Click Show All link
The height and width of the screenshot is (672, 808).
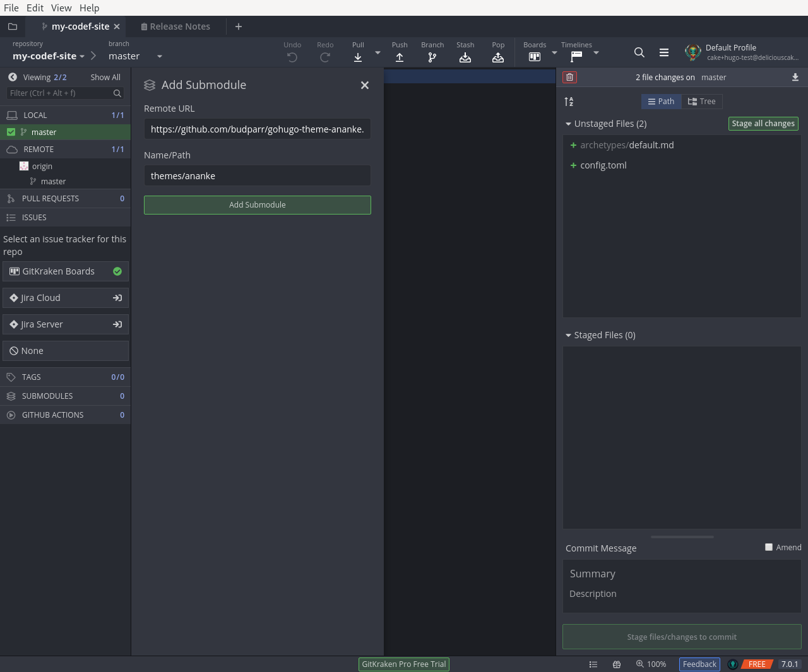click(105, 77)
